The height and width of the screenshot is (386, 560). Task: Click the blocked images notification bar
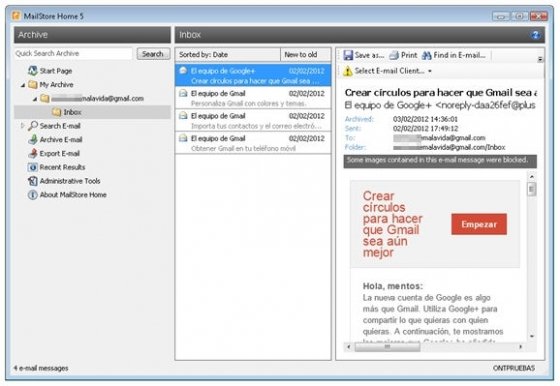440,161
